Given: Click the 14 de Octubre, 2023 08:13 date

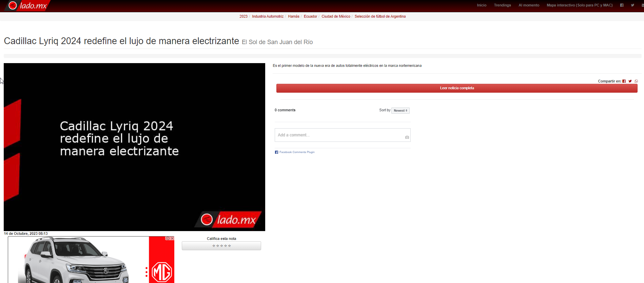Looking at the screenshot, I should [26, 233].
